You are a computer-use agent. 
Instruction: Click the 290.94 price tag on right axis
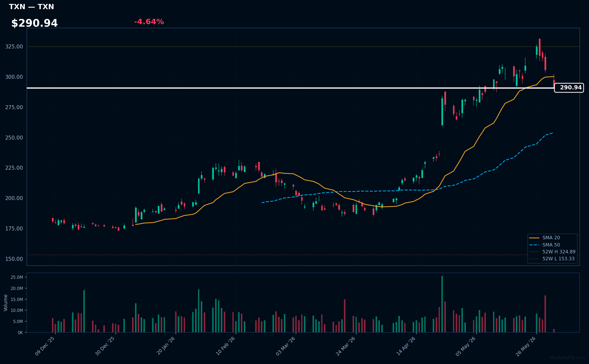569,88
